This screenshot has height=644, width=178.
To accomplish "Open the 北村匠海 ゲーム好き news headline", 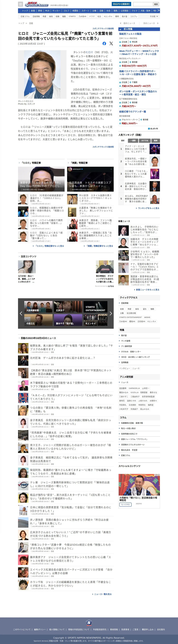I will (63, 358).
